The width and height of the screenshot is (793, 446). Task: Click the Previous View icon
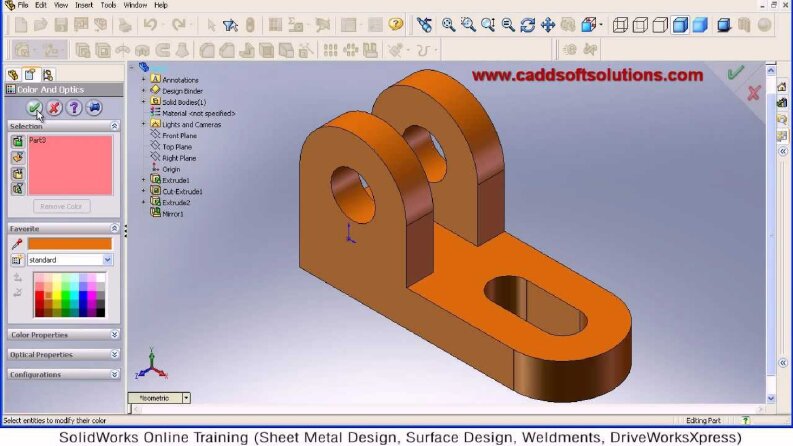[x=424, y=24]
